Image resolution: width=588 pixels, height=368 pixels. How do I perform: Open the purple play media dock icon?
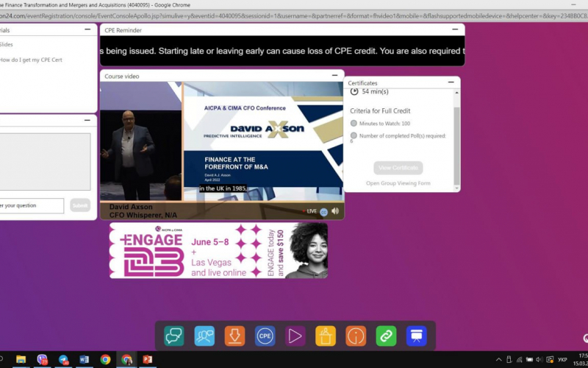(295, 336)
